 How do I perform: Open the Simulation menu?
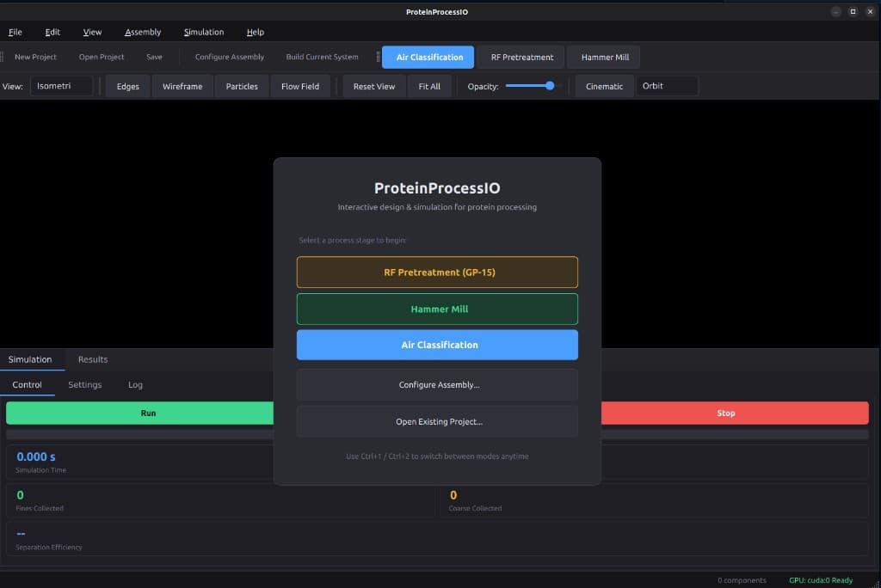pyautogui.click(x=203, y=32)
